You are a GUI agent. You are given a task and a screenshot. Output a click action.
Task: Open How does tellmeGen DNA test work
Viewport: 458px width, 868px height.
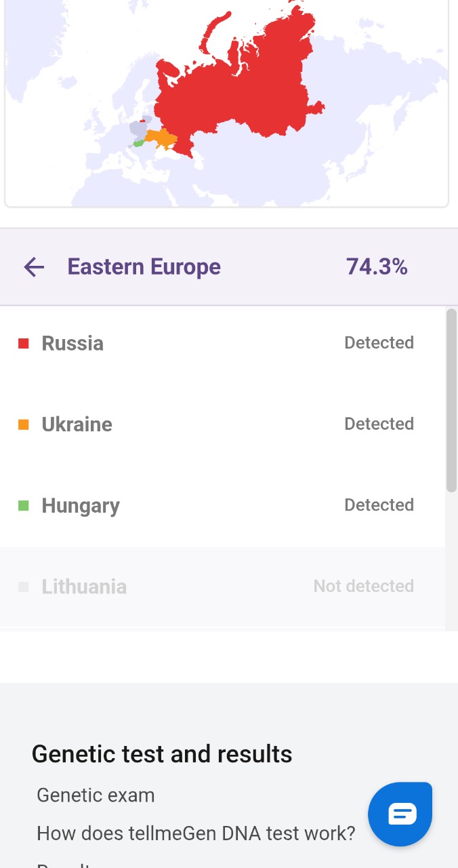coord(196,833)
